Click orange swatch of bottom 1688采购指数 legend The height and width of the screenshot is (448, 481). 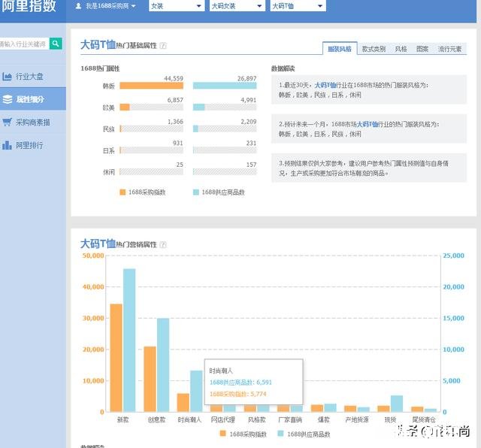223,434
